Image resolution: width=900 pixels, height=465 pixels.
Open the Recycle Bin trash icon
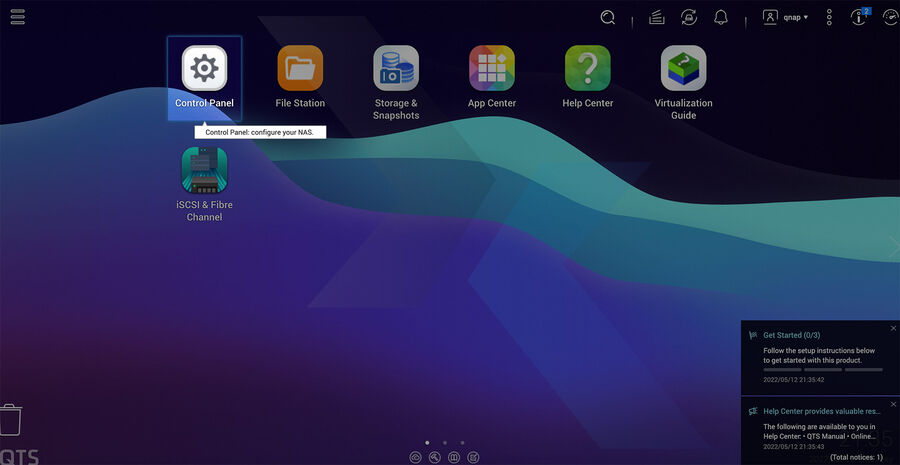point(10,420)
